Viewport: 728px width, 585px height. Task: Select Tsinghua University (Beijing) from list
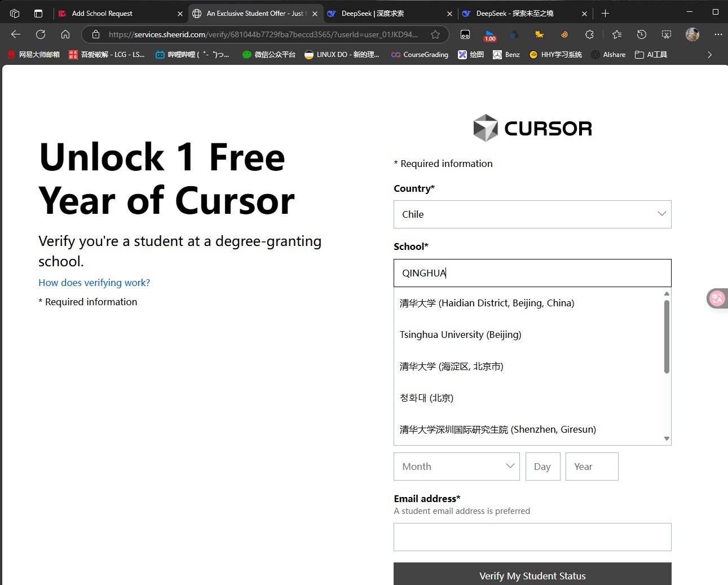click(x=460, y=335)
